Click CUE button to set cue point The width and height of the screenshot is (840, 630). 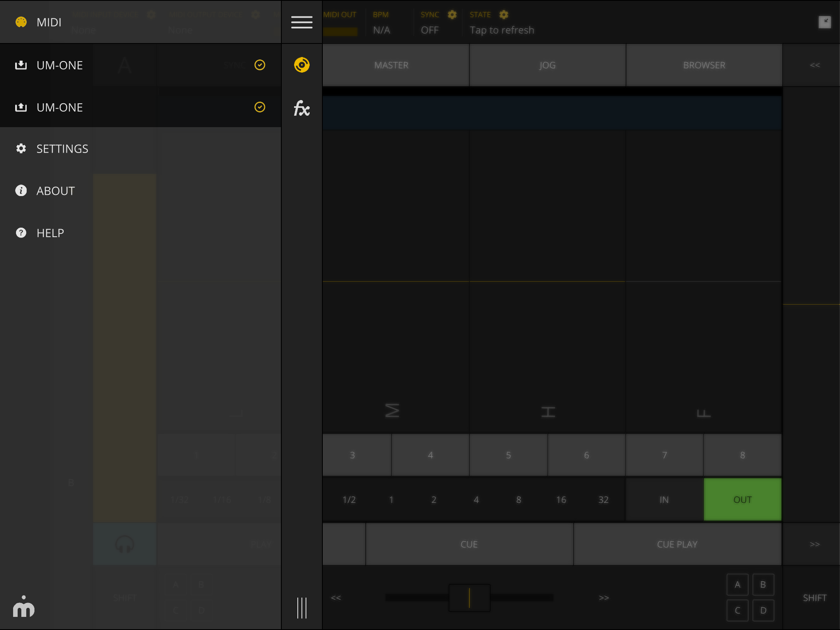point(470,543)
